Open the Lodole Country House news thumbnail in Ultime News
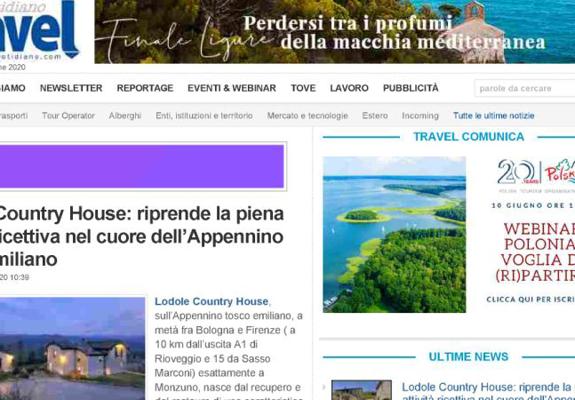 pos(361,390)
